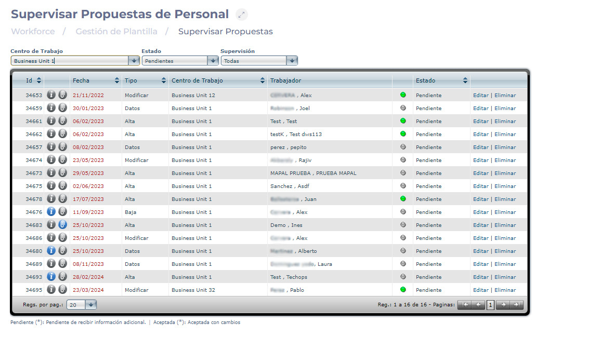Screen dimensions: 601x364
Task: Click the blue info icon for row 34676
Action: tap(51, 212)
